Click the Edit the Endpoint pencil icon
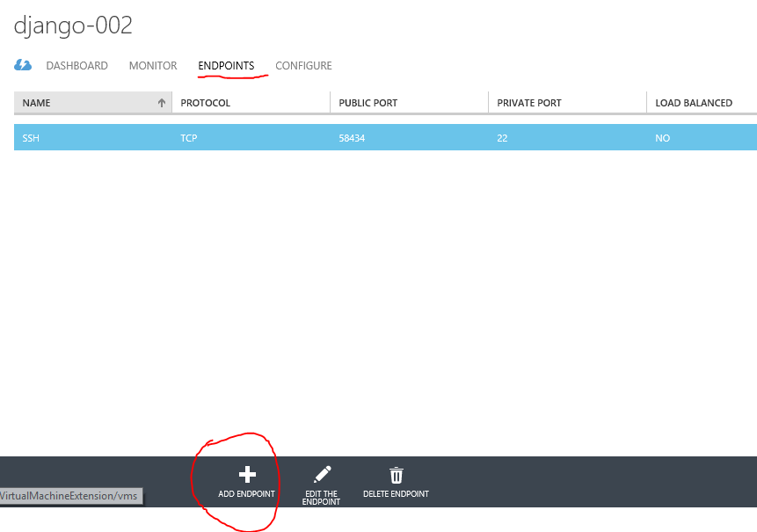This screenshot has height=532, width=757. pyautogui.click(x=322, y=474)
